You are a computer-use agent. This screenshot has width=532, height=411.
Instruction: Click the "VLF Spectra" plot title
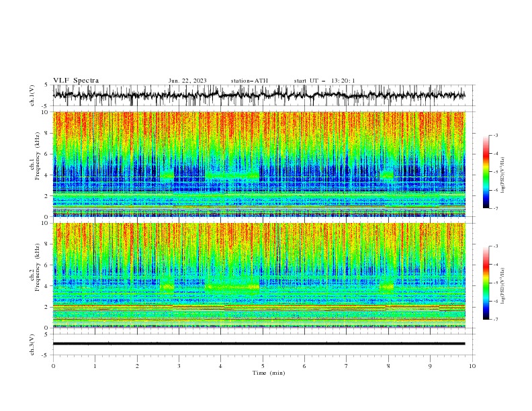pos(76,81)
